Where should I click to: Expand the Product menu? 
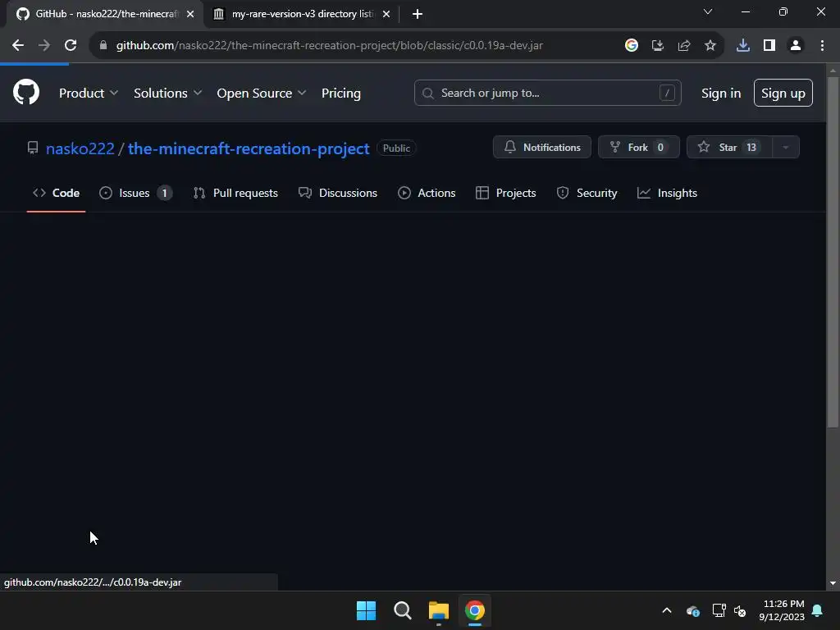coord(89,94)
